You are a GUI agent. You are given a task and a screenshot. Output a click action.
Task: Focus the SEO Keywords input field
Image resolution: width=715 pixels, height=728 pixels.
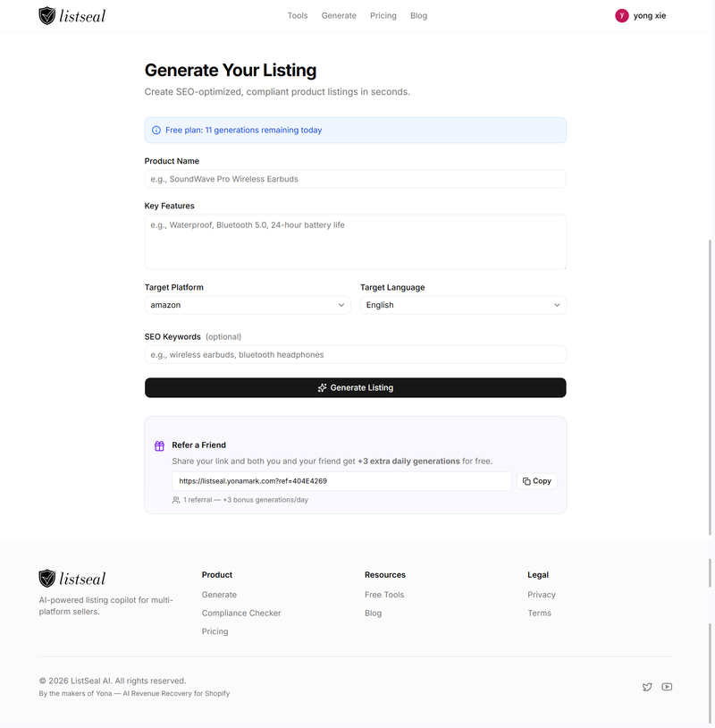[x=356, y=355]
